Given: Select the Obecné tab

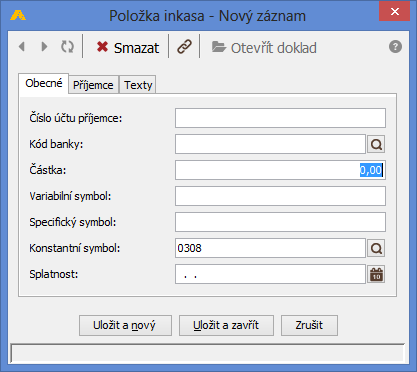Looking at the screenshot, I should pos(44,83).
